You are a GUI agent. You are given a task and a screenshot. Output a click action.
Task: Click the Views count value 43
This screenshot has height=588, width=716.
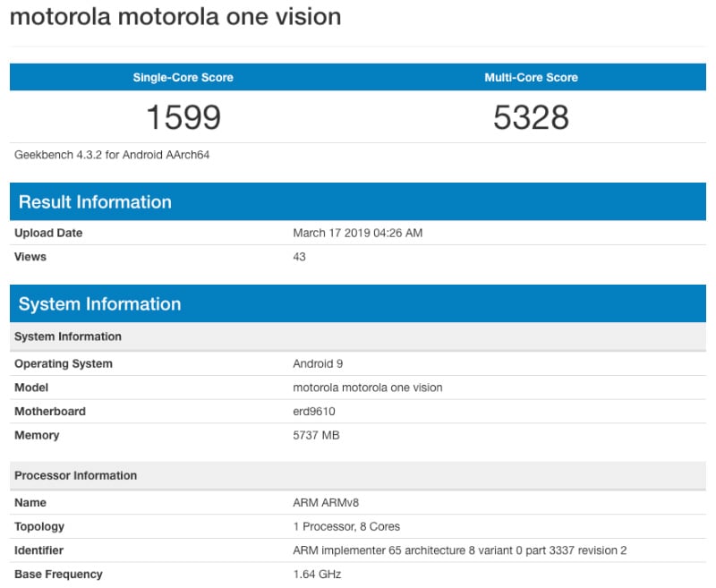pos(299,257)
